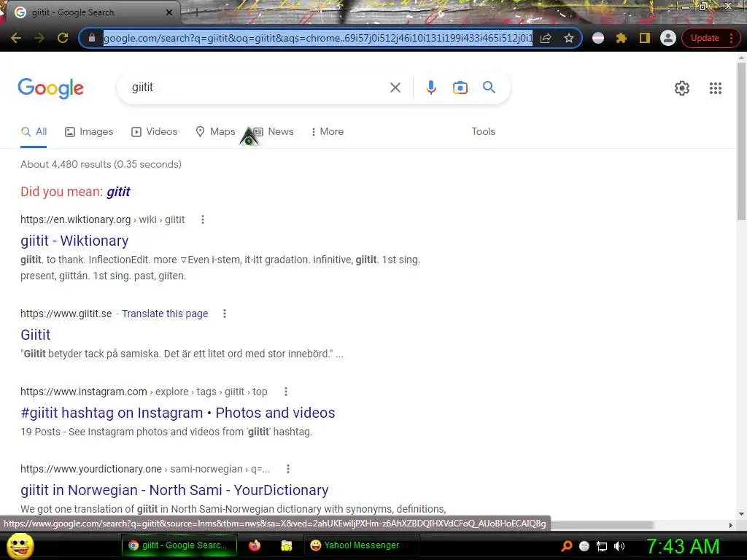This screenshot has height=560, width=747.
Task: Open the network tray icon
Action: coord(602,547)
